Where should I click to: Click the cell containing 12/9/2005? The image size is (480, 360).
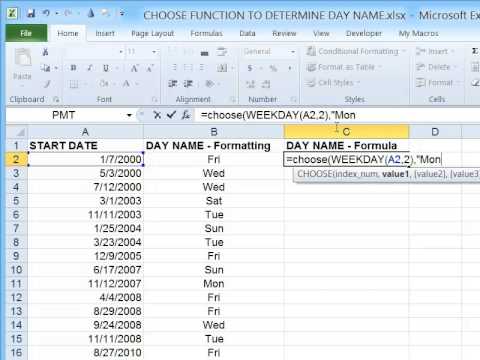pyautogui.click(x=86, y=256)
